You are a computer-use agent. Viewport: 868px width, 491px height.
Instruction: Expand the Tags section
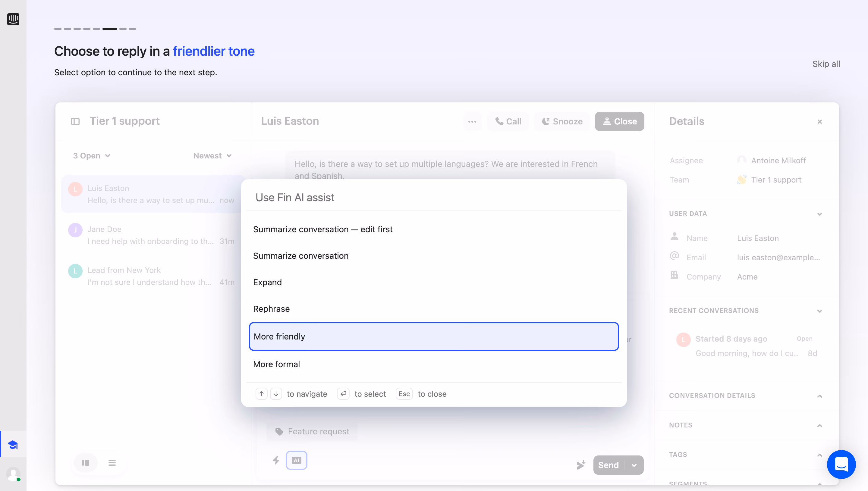tap(820, 455)
